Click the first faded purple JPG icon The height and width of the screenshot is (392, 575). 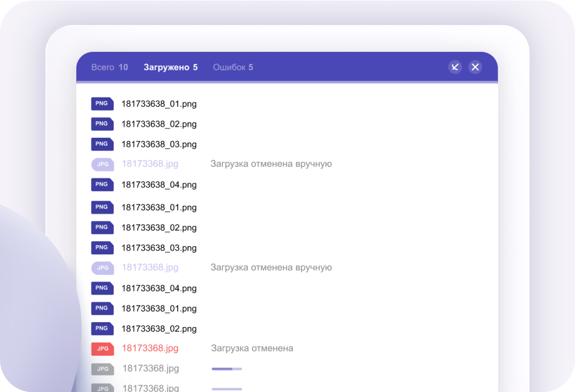pos(103,164)
